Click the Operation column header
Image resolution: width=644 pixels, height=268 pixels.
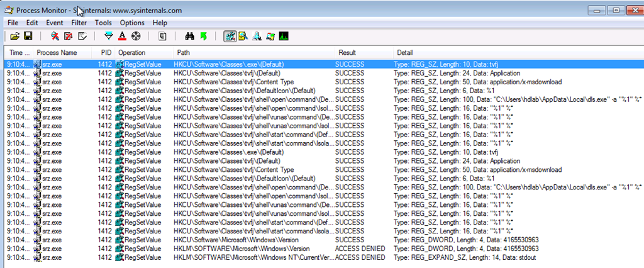click(x=132, y=52)
